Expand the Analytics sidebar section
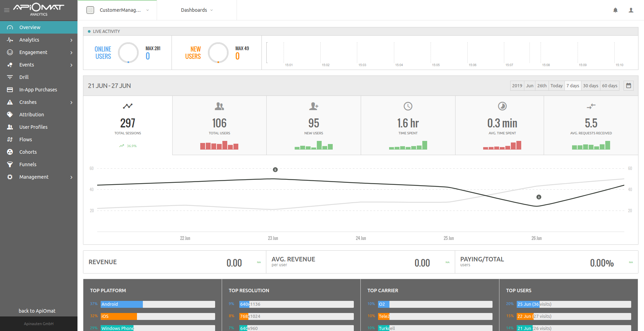This screenshot has height=331, width=644. pos(39,40)
